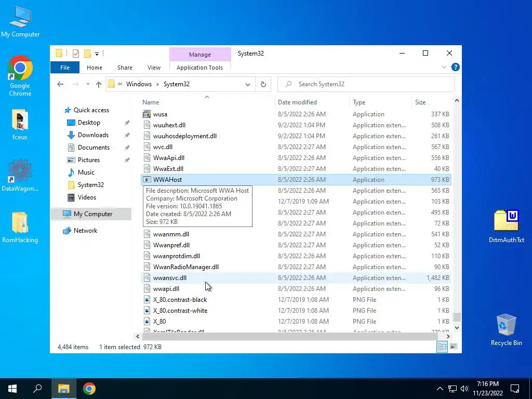The height and width of the screenshot is (399, 532).
Task: Open the Quick Access Toolbar customize dropdown
Action: [97, 54]
